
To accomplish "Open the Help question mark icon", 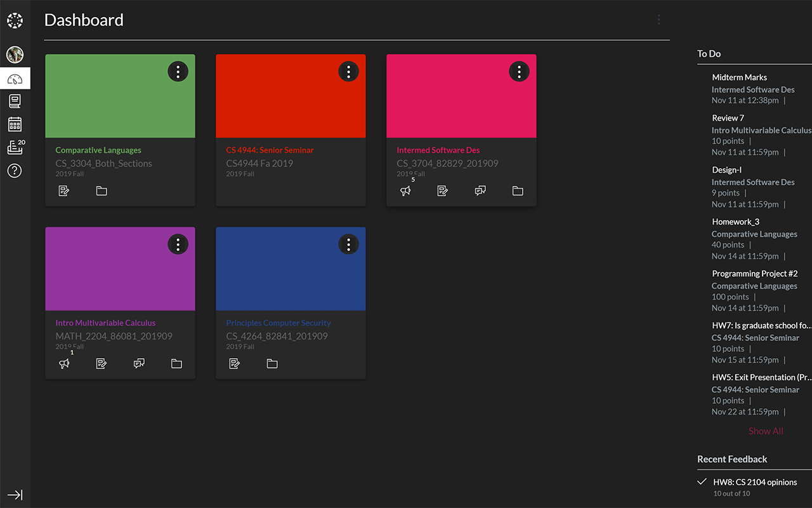I will pyautogui.click(x=15, y=170).
